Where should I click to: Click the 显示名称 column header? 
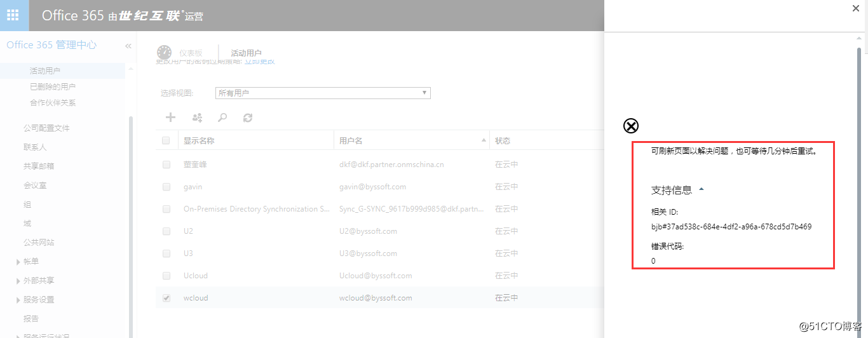199,140
